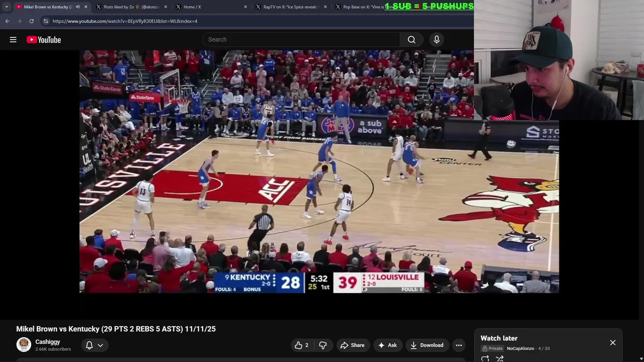Click the Watch later playlist title
The height and width of the screenshot is (362, 644).
(499, 338)
